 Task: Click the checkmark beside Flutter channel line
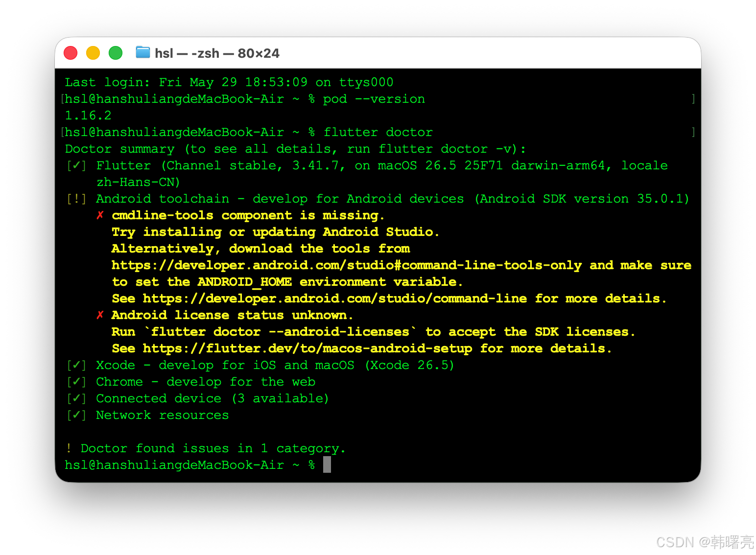pyautogui.click(x=76, y=165)
